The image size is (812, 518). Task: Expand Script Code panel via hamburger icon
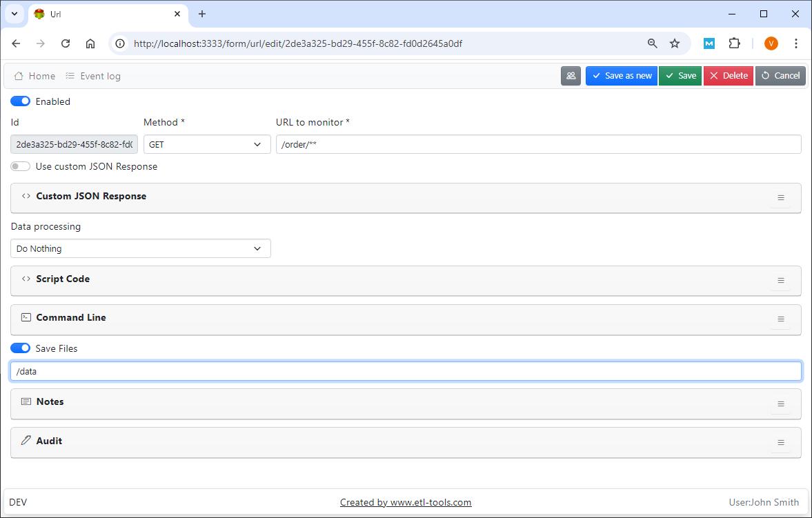point(781,281)
